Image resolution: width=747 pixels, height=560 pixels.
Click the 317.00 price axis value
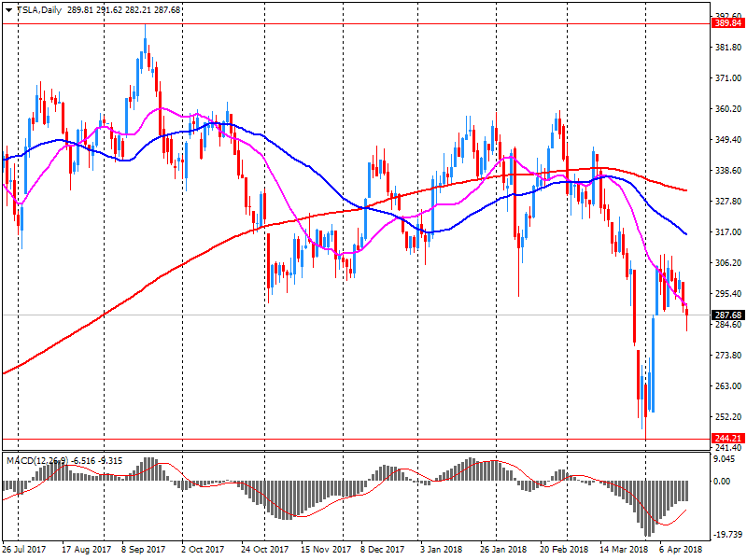click(728, 231)
